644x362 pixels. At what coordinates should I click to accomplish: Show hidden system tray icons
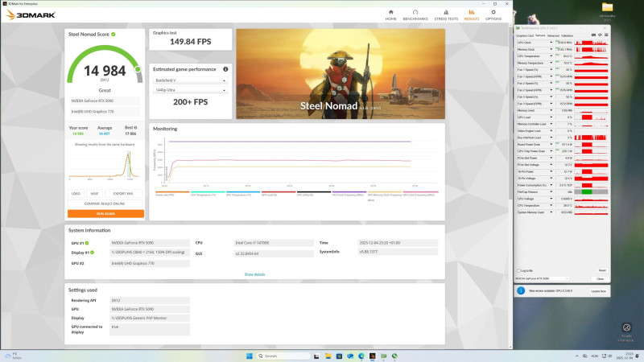point(576,356)
